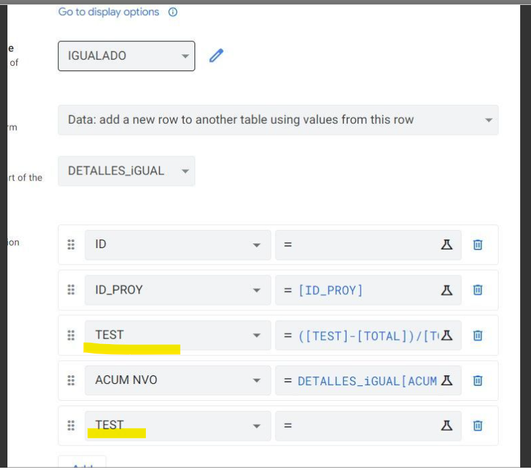Expand the 'Data: add a new row' action type dropdown

coord(278,120)
